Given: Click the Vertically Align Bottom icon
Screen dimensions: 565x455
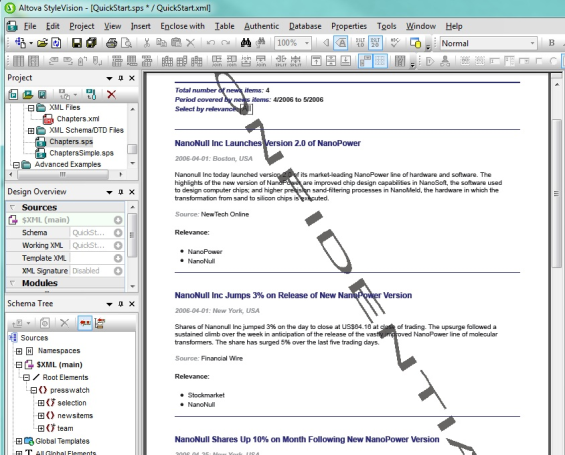Looking at the screenshot, I should 346,61.
